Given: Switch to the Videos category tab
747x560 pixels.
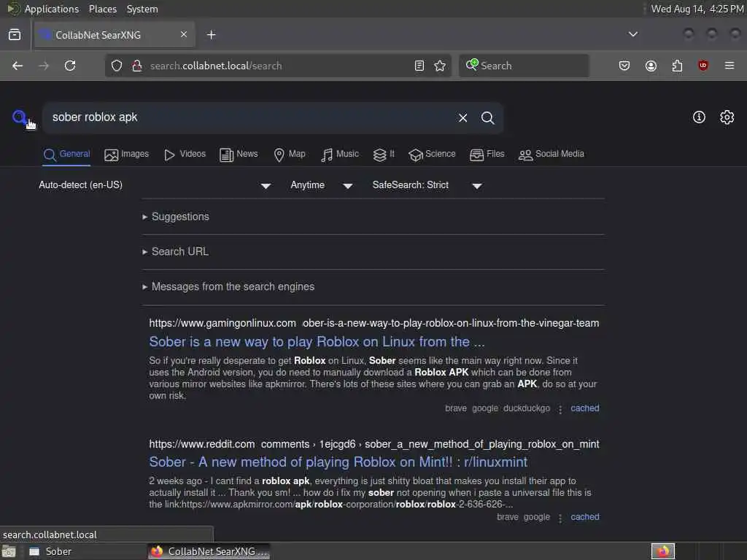Looking at the screenshot, I should [x=185, y=155].
